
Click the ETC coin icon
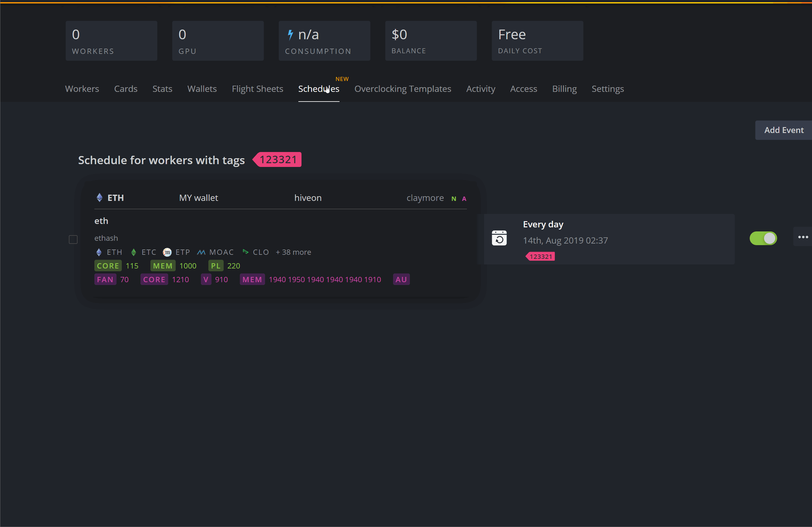(x=134, y=252)
